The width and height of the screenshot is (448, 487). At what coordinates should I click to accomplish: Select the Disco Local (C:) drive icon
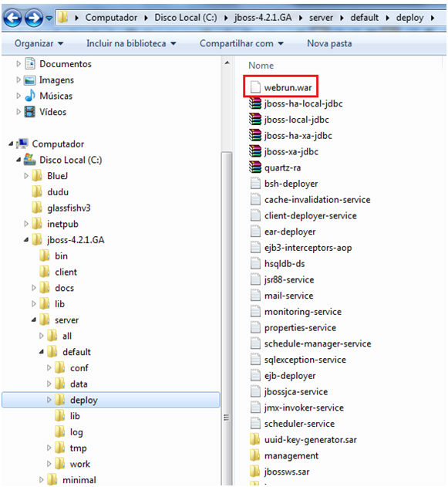[30, 159]
